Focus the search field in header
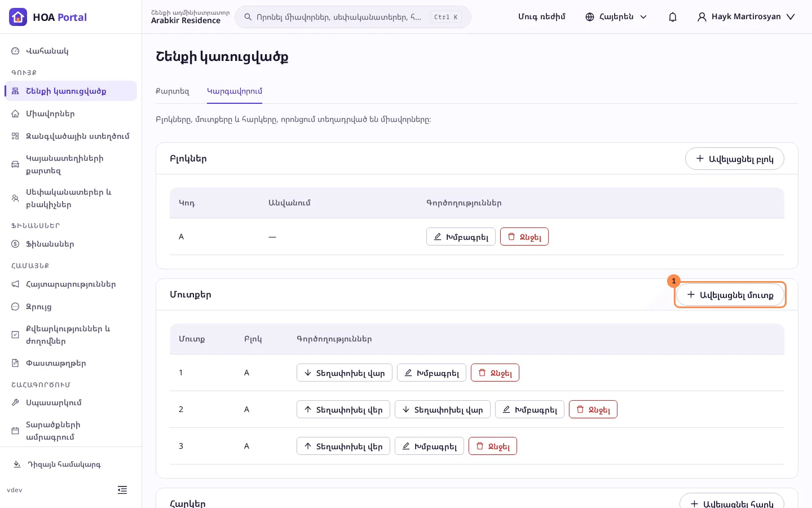The width and height of the screenshot is (812, 508). pyautogui.click(x=353, y=17)
